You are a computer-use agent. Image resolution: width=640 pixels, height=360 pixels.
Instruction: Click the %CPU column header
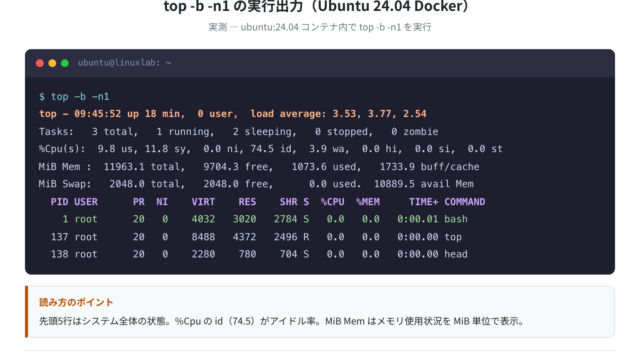[x=332, y=202]
